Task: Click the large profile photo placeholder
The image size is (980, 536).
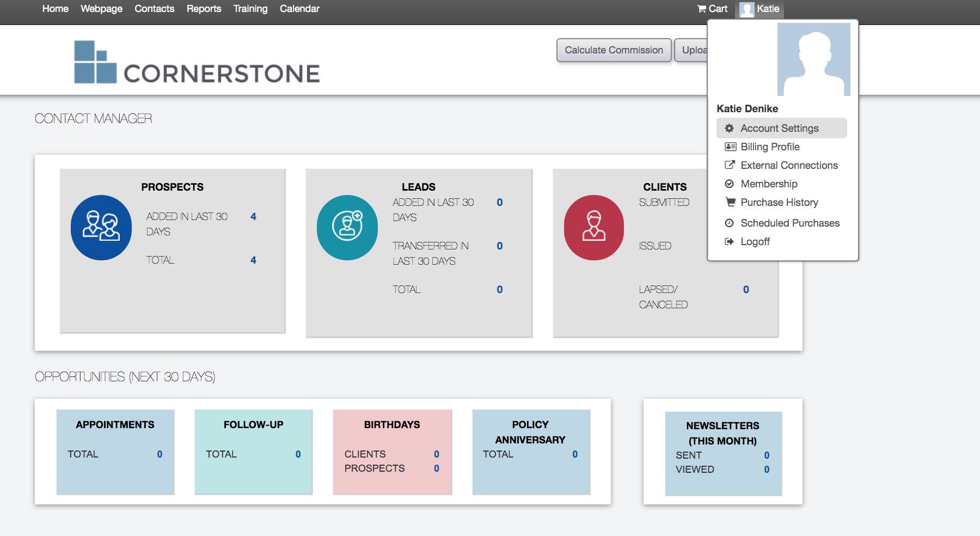Action: 814,59
